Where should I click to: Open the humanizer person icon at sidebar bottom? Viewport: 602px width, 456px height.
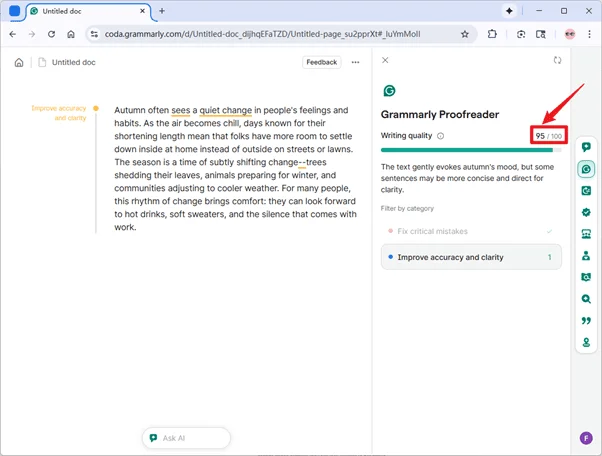(586, 342)
